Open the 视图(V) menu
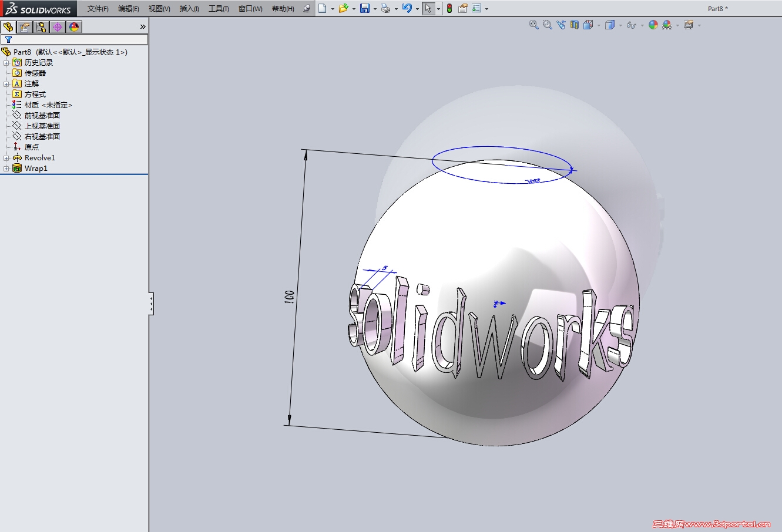This screenshot has height=532, width=782. (159, 9)
